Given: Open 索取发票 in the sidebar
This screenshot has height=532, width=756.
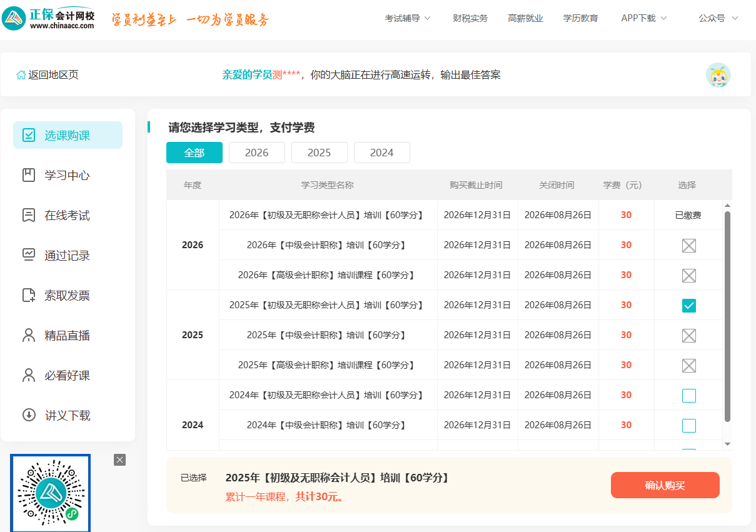Looking at the screenshot, I should point(68,295).
